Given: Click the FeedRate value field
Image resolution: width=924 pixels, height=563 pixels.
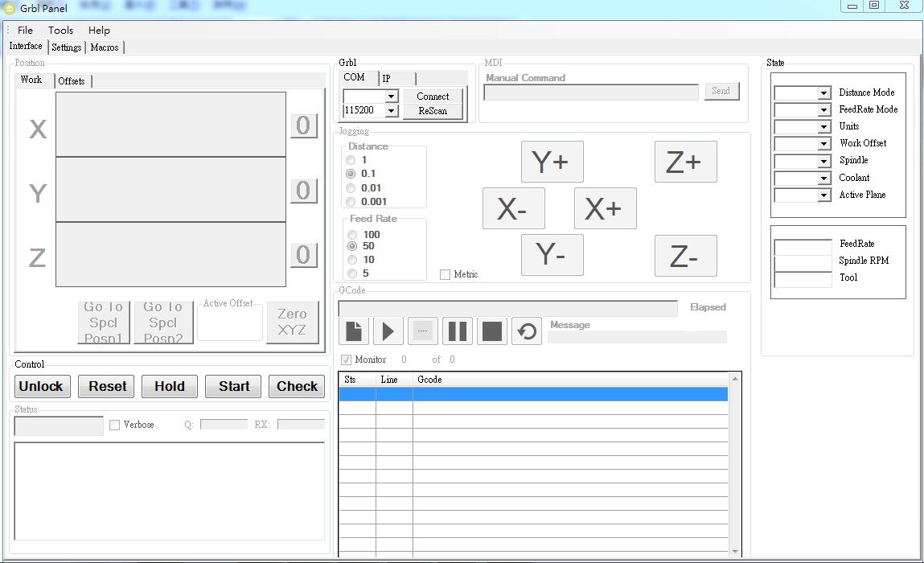Looking at the screenshot, I should [x=803, y=246].
